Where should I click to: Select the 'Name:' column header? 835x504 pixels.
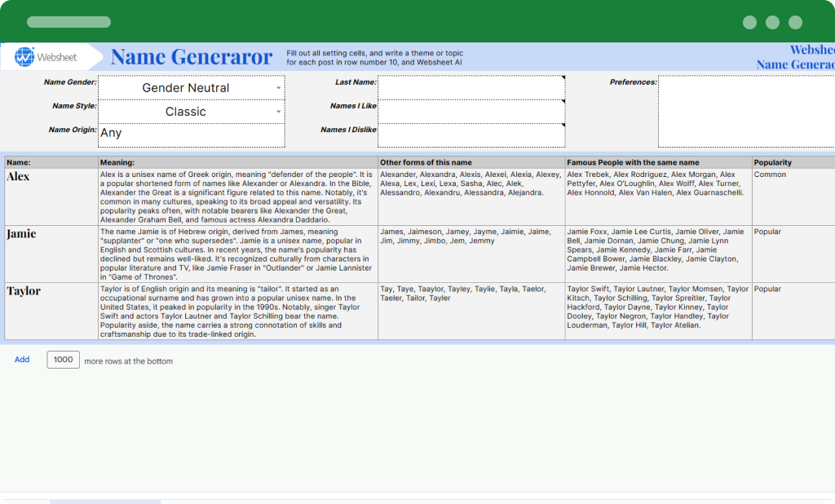click(51, 162)
